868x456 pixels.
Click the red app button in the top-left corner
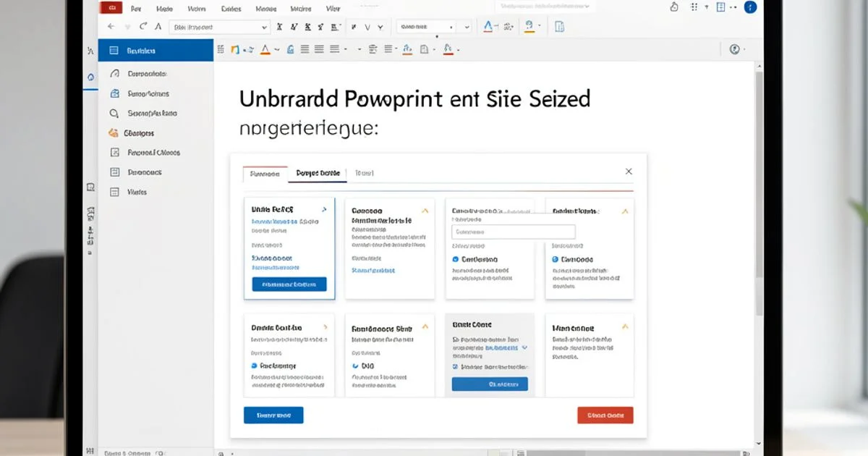[x=111, y=7]
